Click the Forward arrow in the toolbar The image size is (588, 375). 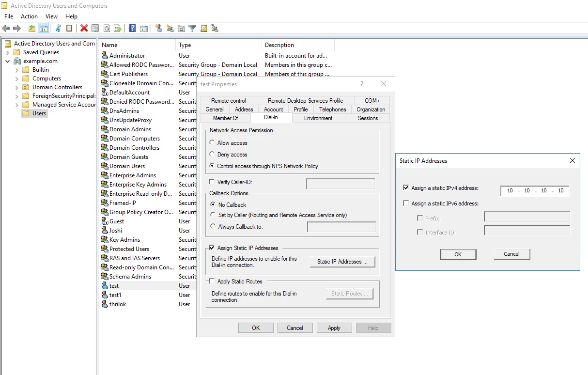[x=17, y=29]
